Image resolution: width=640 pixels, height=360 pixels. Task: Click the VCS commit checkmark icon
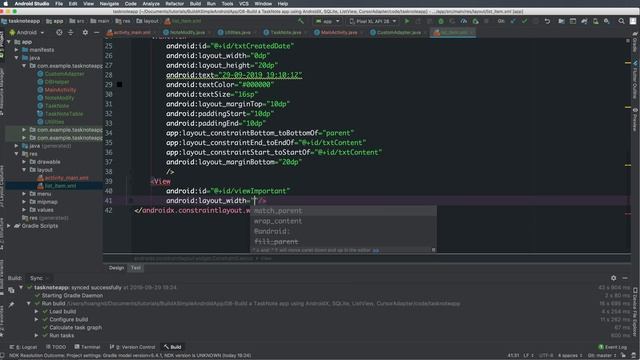(x=524, y=21)
